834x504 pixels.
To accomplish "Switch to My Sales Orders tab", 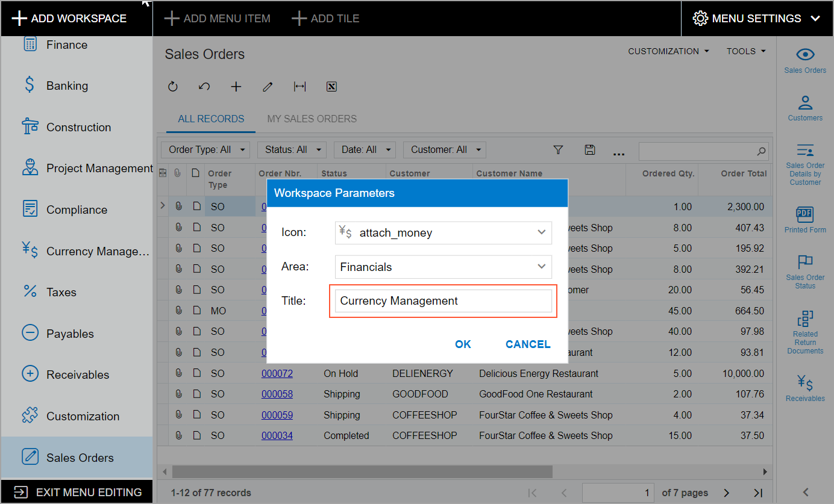I will point(312,119).
